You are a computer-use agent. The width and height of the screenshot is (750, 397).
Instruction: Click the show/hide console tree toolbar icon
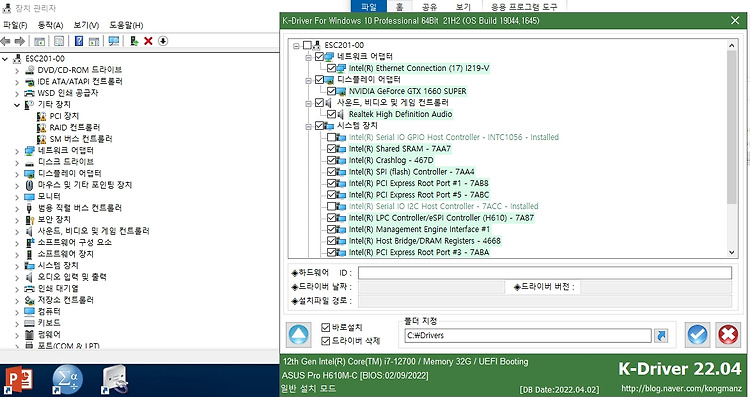pos(39,42)
